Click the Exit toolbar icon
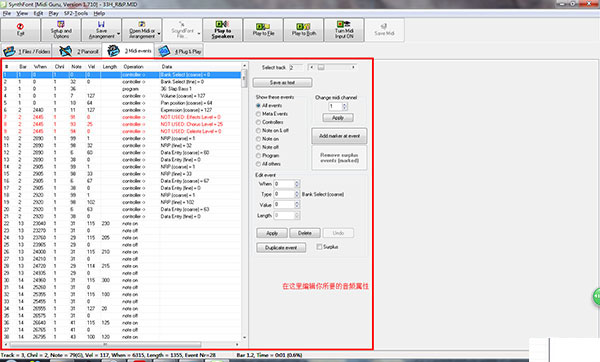This screenshot has width=600, height=362. tap(20, 29)
